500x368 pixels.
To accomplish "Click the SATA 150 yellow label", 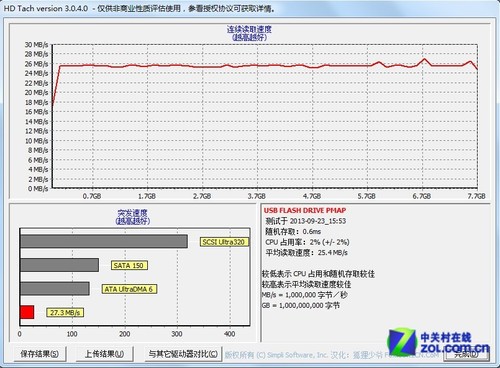I will (129, 265).
